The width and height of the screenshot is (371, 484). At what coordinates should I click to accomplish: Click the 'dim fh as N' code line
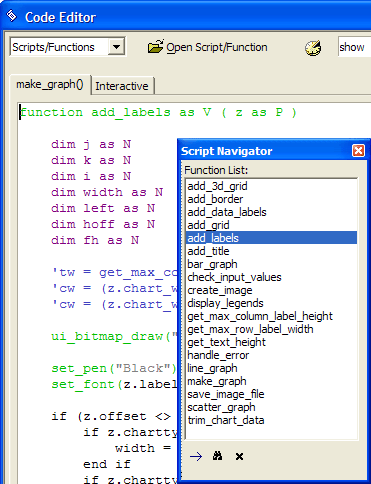click(95, 240)
